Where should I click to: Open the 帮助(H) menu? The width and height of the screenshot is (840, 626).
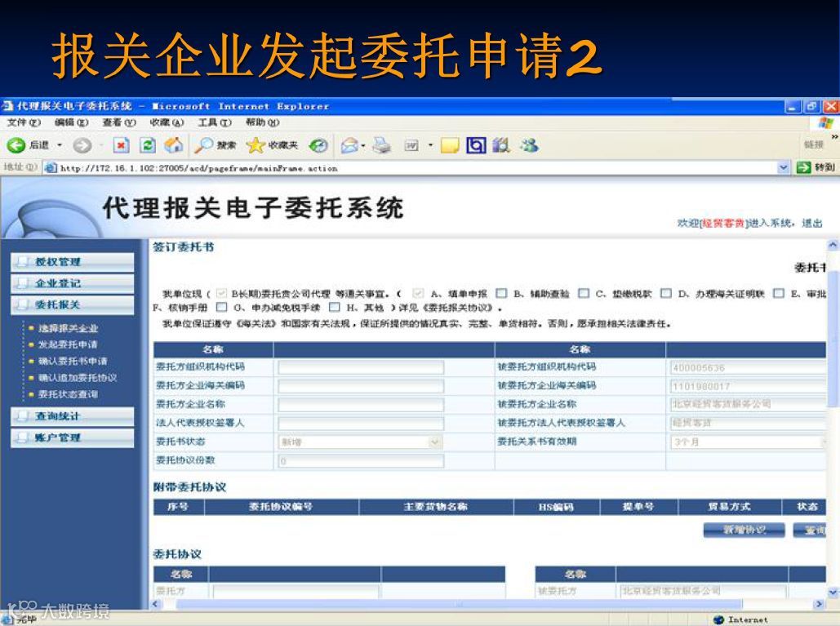262,122
